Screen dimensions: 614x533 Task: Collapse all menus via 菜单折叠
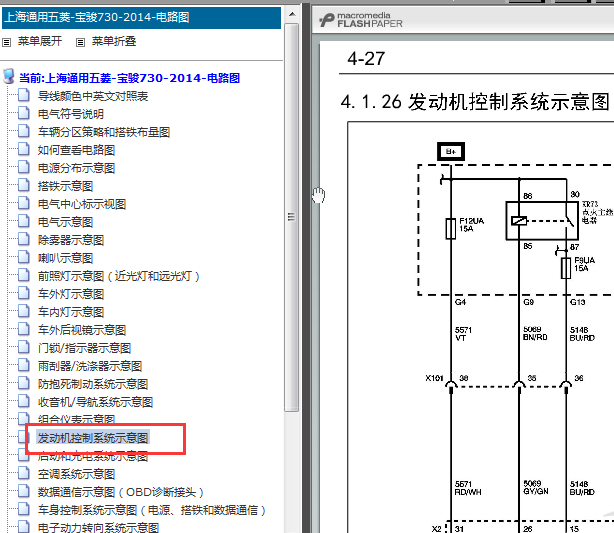[x=114, y=41]
